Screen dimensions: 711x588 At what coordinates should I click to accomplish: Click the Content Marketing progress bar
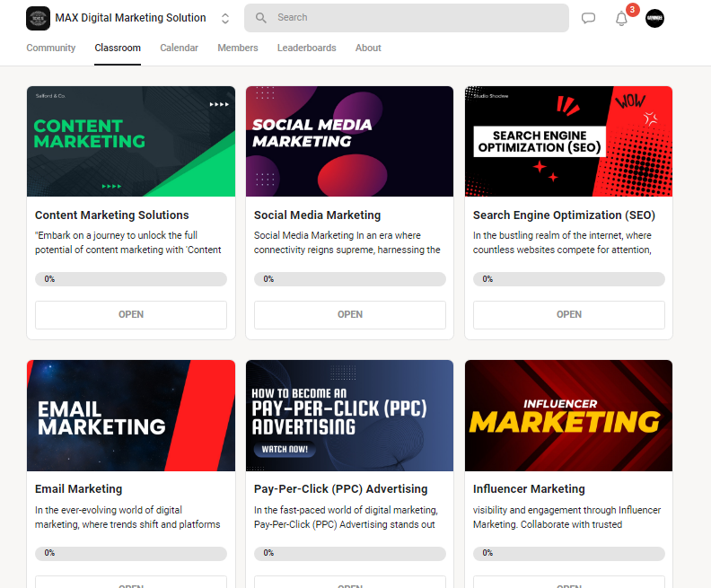131,279
